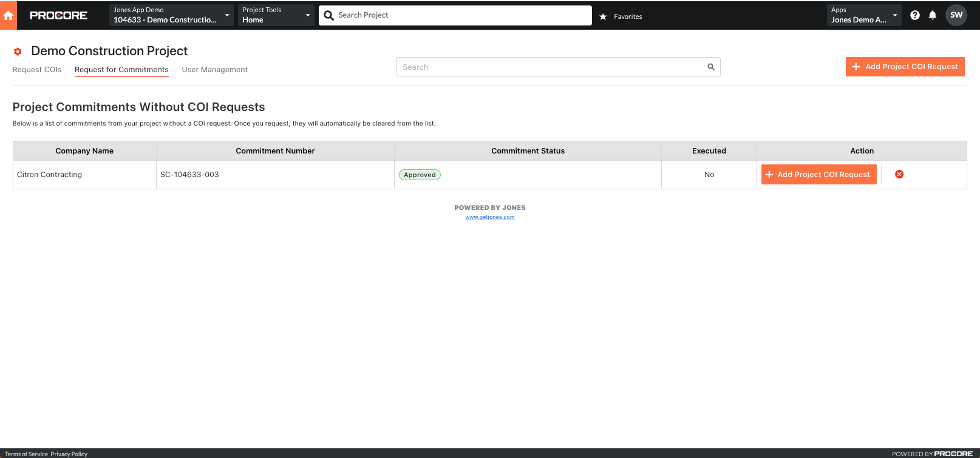The width and height of the screenshot is (980, 458).
Task: Click the Favorites star icon
Action: [x=603, y=16]
